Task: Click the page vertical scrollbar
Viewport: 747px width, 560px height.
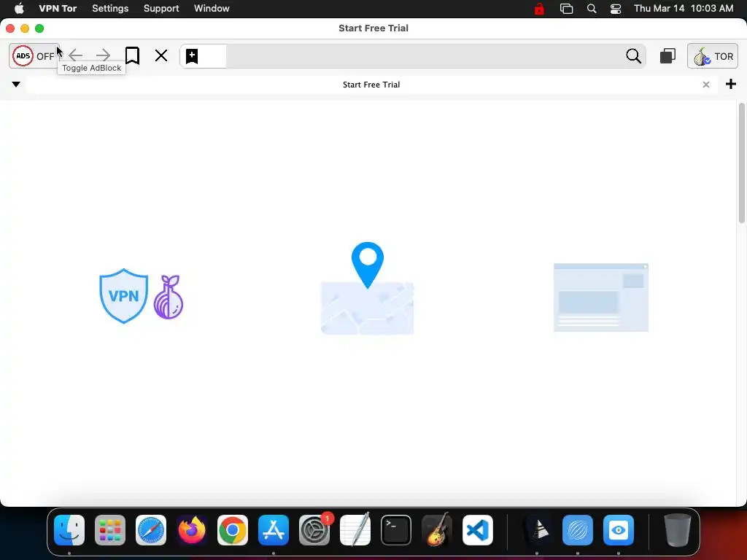Action: point(741,163)
